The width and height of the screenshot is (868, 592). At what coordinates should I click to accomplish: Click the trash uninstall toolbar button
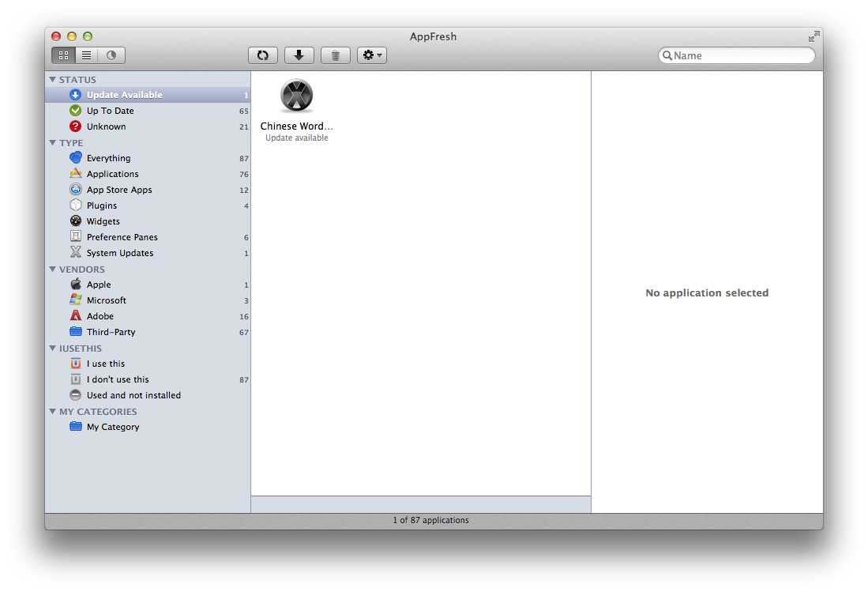336,55
